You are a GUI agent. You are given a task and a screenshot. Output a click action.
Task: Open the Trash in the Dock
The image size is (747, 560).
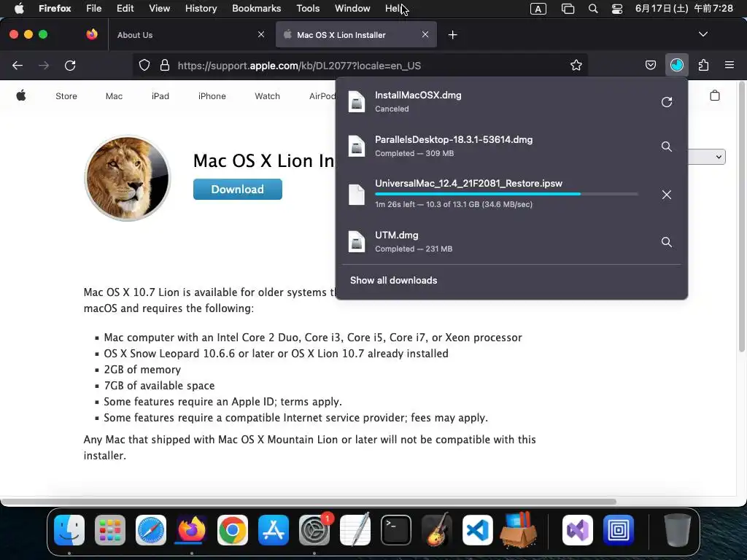[x=677, y=530]
